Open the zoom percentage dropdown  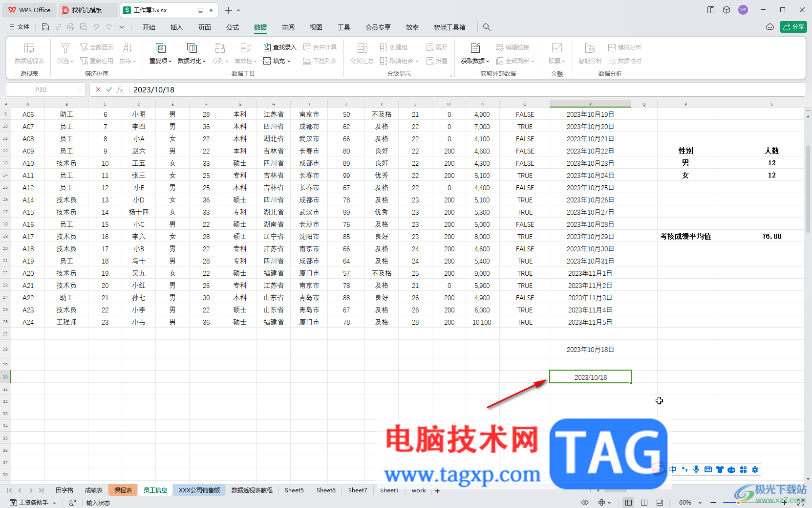click(700, 503)
